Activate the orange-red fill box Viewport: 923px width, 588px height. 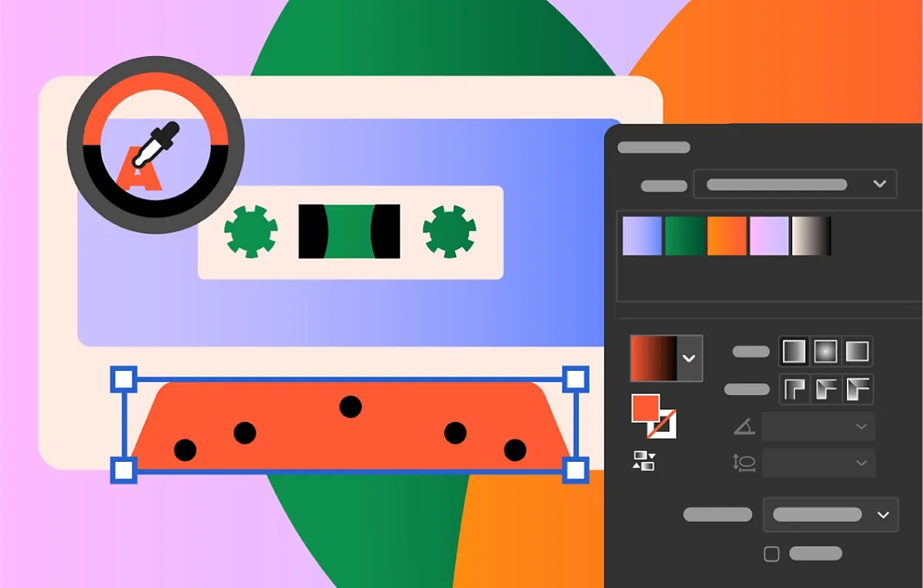pos(645,408)
